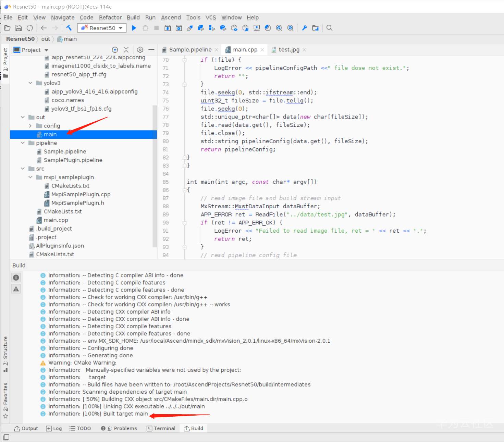
Task: Click the Build hammer icon in toolbar
Action: click(x=69, y=28)
